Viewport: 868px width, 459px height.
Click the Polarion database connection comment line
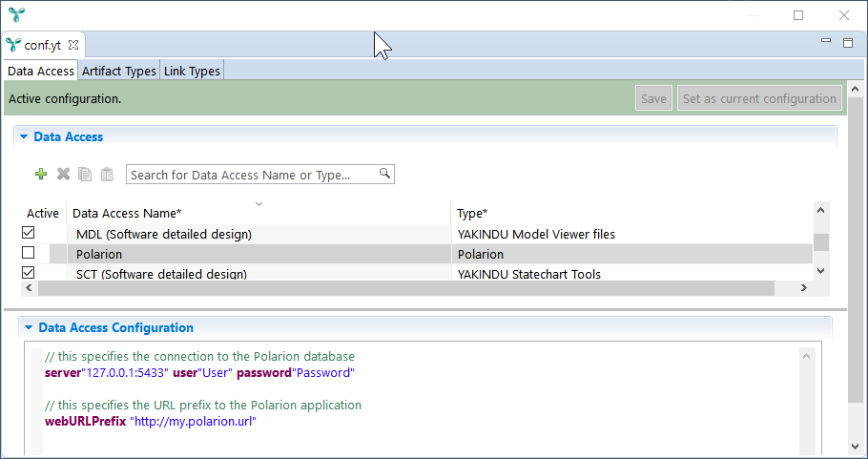(199, 357)
